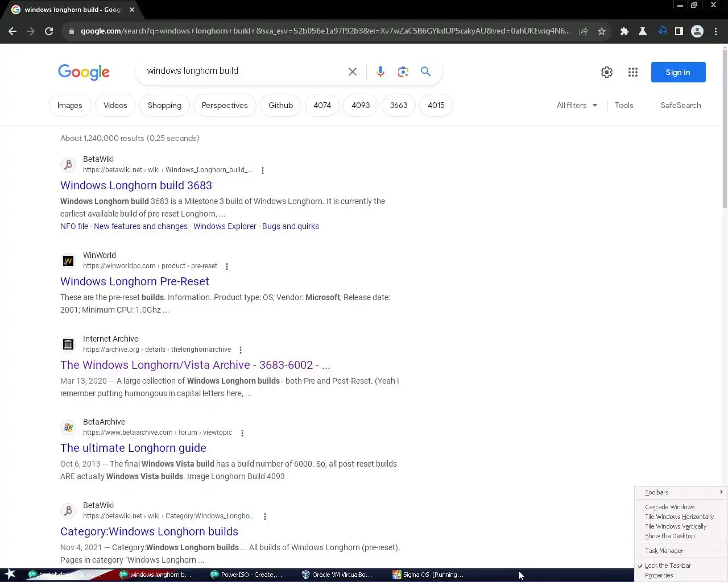This screenshot has width=728, height=582.
Task: Choose Tile Windows Vertically
Action: coord(680,526)
